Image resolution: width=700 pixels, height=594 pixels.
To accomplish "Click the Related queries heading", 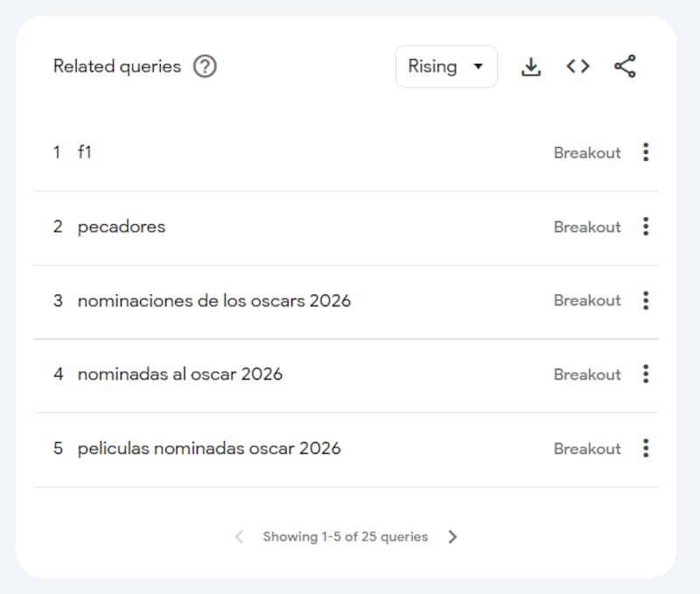I will click(116, 66).
